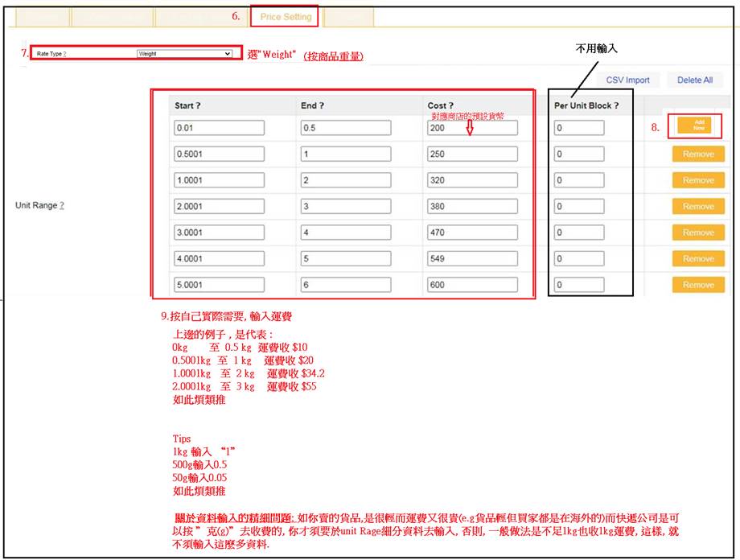Click the End field containing 0.5
This screenshot has height=560, width=740.
click(x=345, y=128)
